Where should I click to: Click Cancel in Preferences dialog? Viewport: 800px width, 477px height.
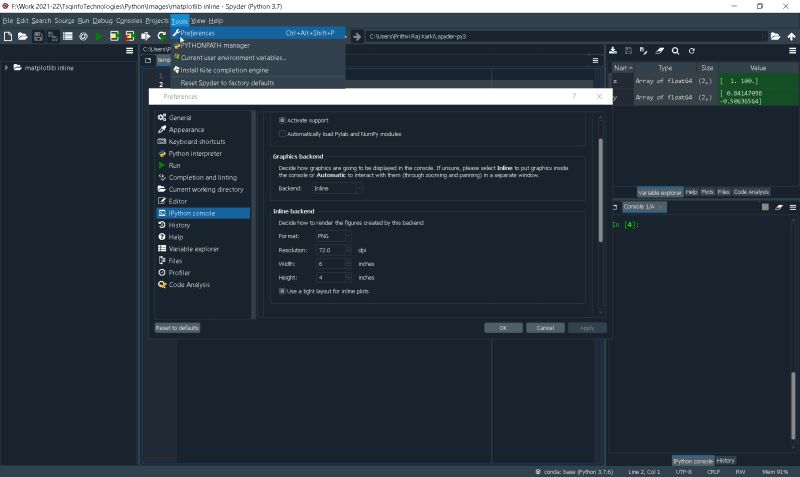pyautogui.click(x=545, y=328)
